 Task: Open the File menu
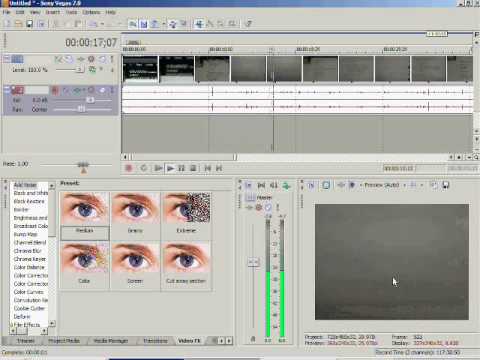tap(7, 12)
